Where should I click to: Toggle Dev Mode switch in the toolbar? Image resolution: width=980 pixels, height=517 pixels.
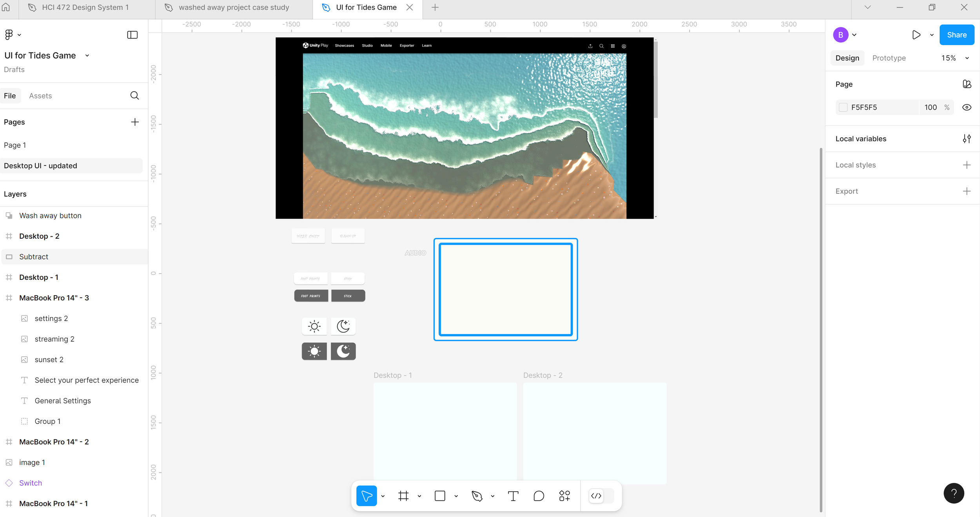pyautogui.click(x=601, y=496)
